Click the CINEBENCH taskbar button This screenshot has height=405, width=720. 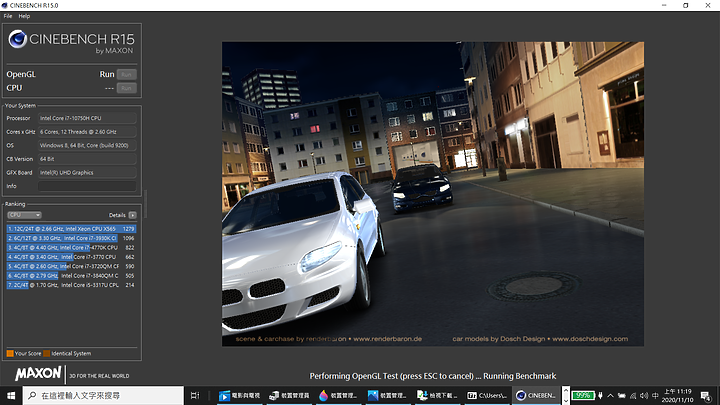pos(536,395)
